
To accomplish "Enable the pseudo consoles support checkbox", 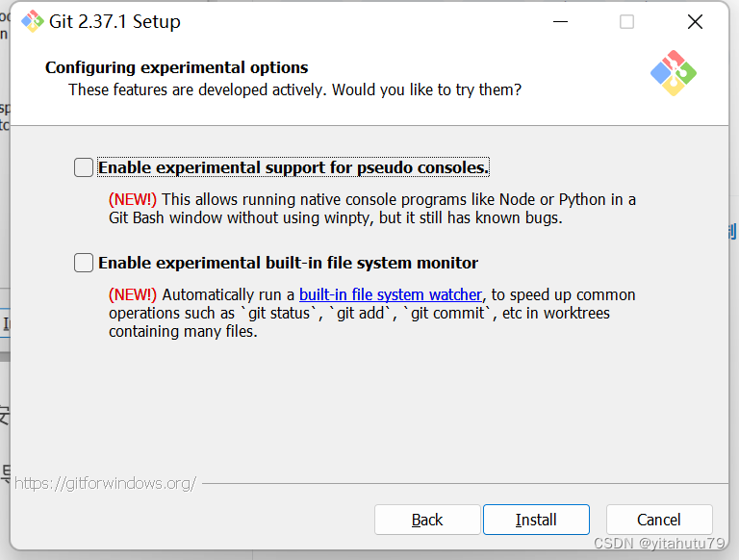I will 84,167.
